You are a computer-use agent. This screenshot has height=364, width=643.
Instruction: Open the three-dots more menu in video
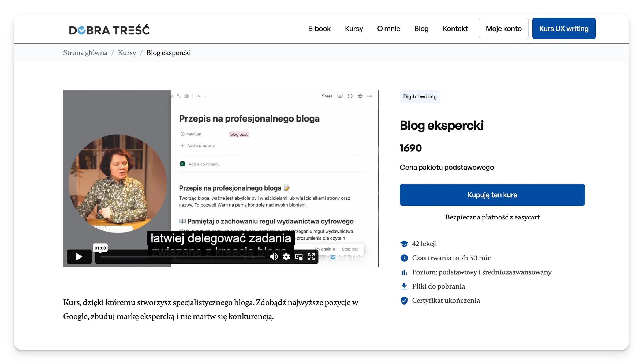(x=370, y=96)
